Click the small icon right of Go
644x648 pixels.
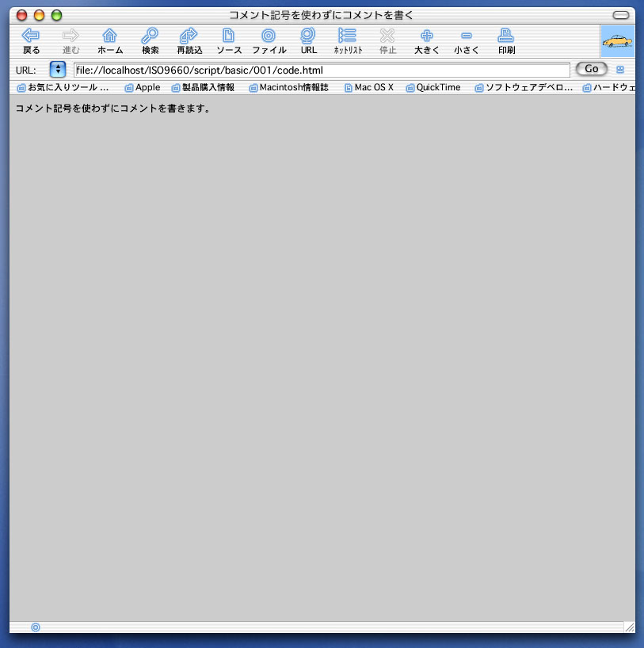point(620,70)
